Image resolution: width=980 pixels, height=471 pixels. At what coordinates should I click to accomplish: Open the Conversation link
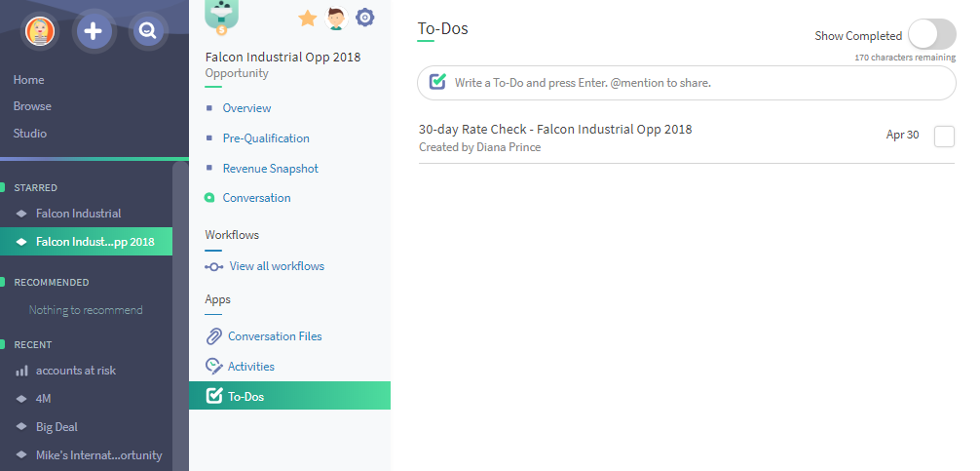click(x=257, y=198)
